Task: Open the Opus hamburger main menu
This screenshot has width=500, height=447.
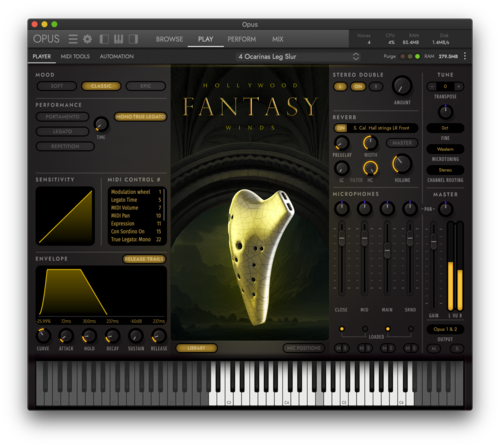Action: 73,39
